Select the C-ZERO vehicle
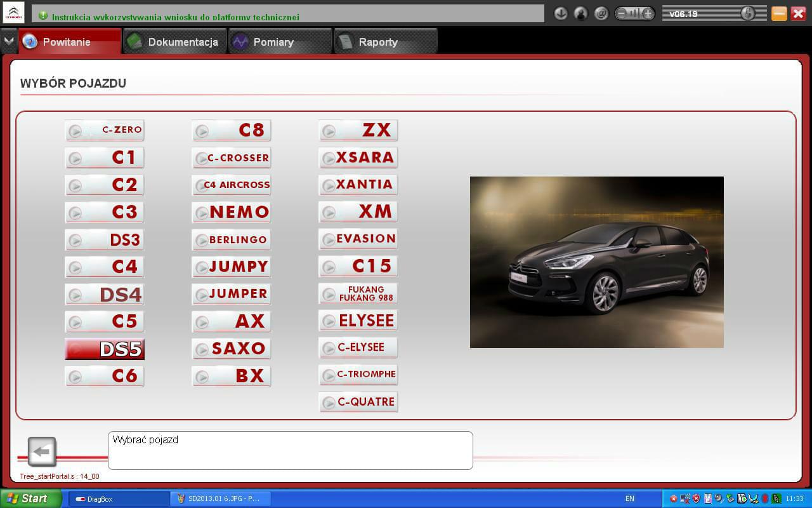 tap(105, 130)
